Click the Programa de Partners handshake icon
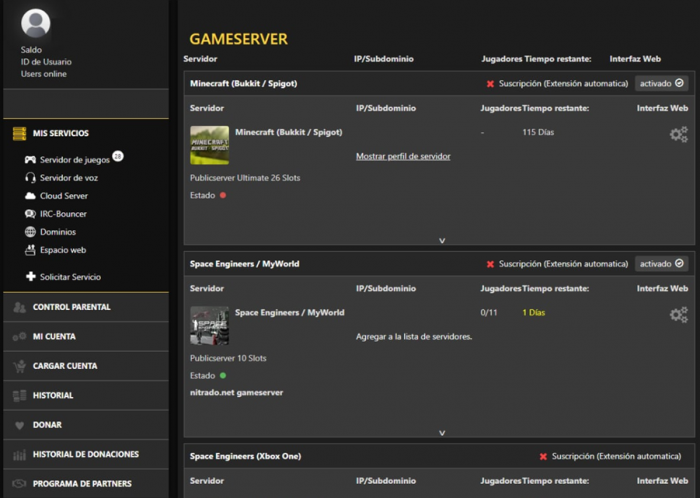Image resolution: width=700 pixels, height=498 pixels. (x=19, y=484)
